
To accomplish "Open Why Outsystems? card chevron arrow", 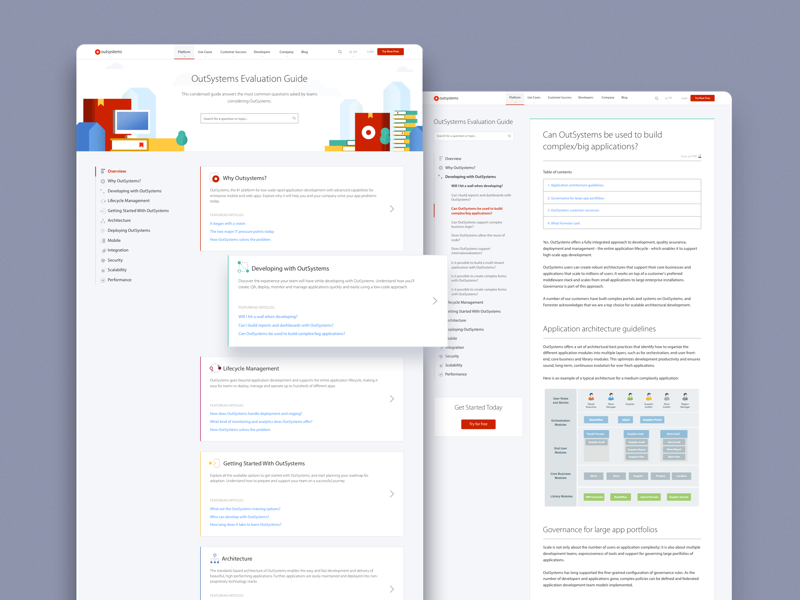I will click(392, 209).
